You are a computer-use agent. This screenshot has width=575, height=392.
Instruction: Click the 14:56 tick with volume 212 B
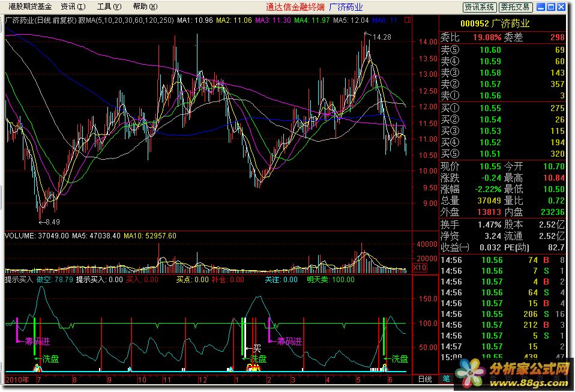502,325
